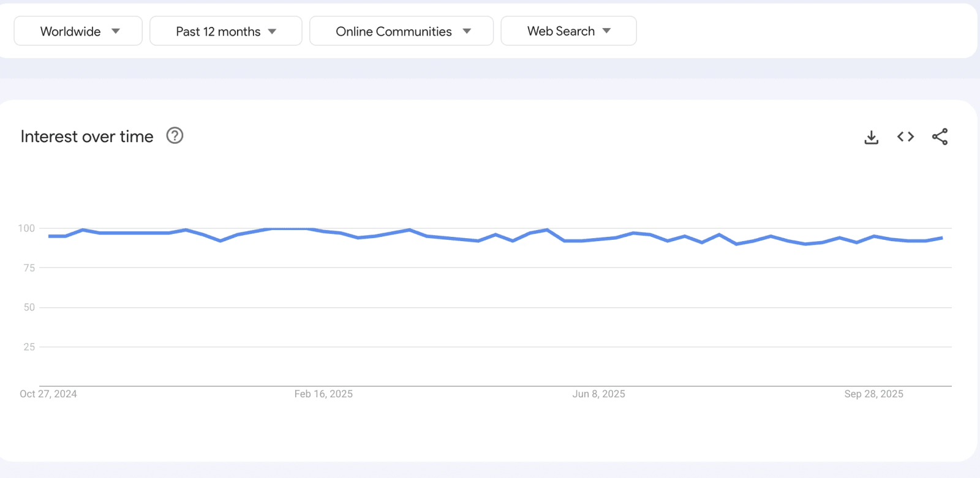Screen dimensions: 980x478
Task: Change the Past 12 months time range
Action: coord(226,31)
